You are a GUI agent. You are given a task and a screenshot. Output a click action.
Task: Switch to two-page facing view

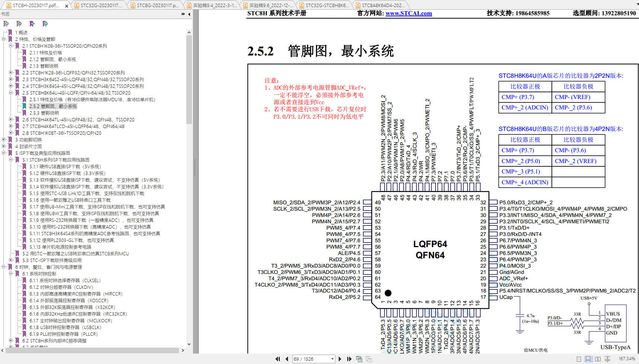pyautogui.click(x=598, y=359)
